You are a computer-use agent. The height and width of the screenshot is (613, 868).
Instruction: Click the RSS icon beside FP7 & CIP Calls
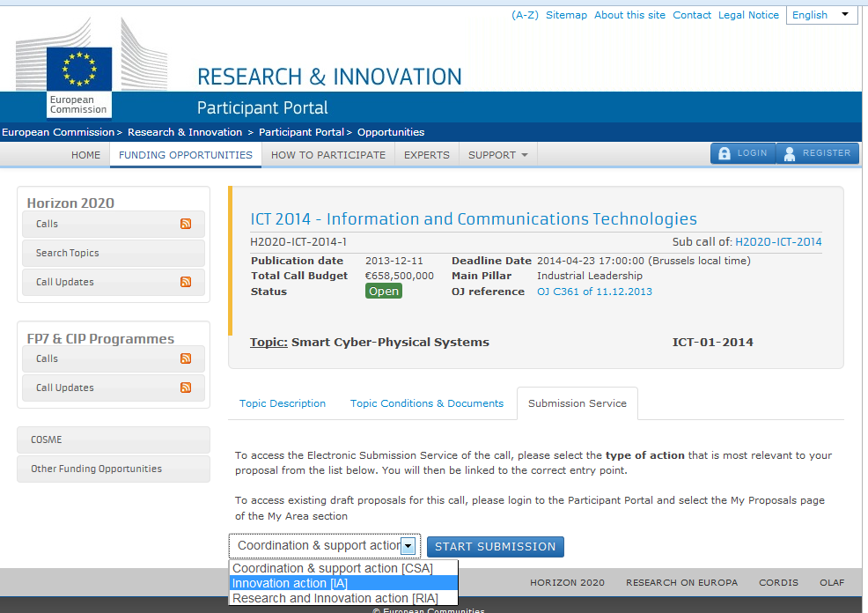click(186, 358)
